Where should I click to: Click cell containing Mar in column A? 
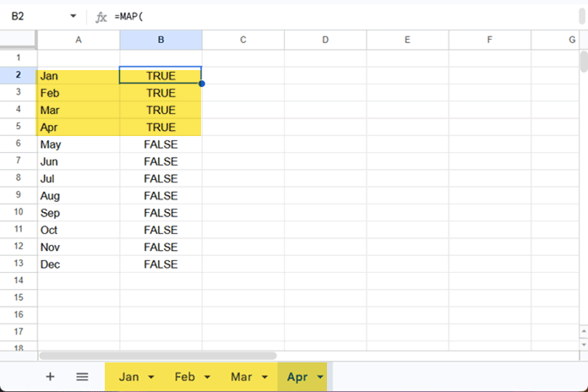tap(79, 110)
